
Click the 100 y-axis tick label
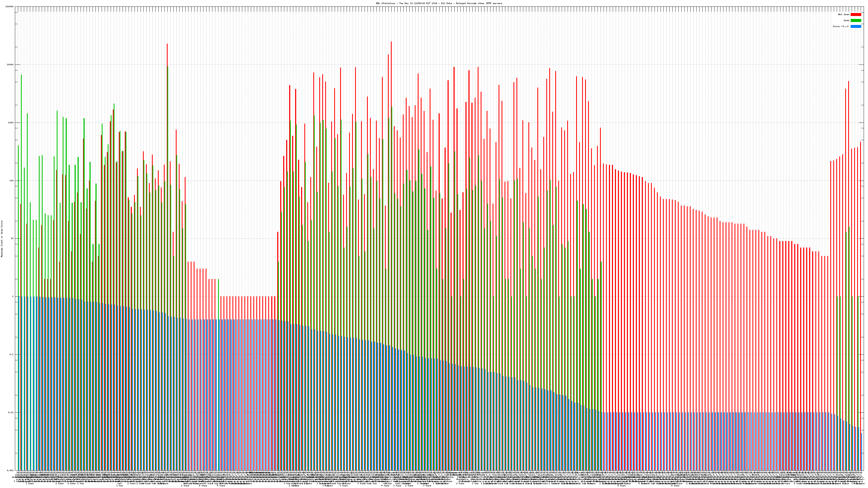point(12,181)
